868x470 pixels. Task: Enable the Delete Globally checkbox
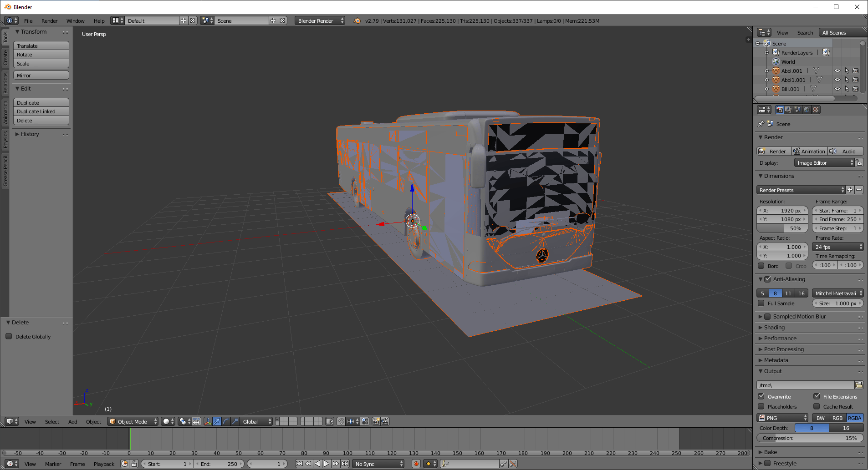pyautogui.click(x=9, y=336)
